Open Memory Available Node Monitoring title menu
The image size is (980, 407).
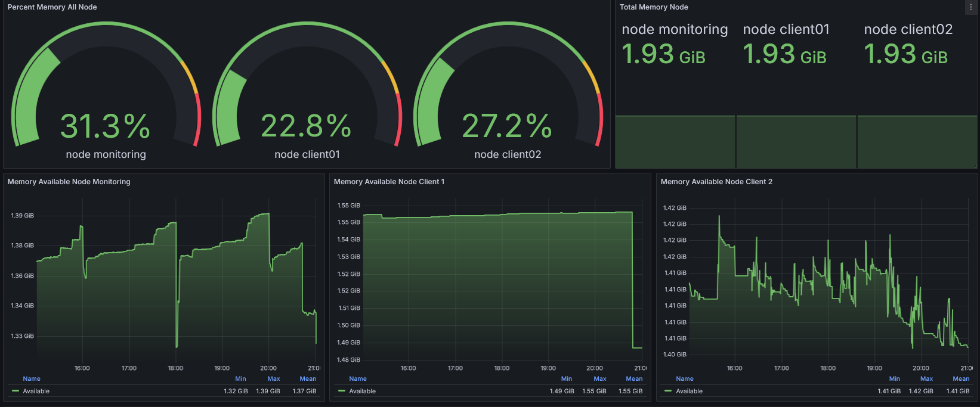click(69, 182)
